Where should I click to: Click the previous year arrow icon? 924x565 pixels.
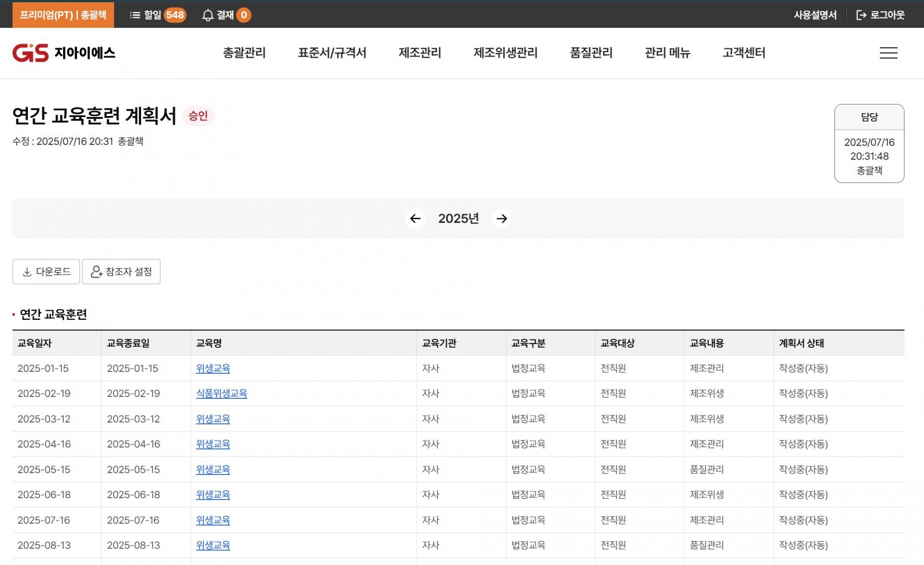coord(415,219)
